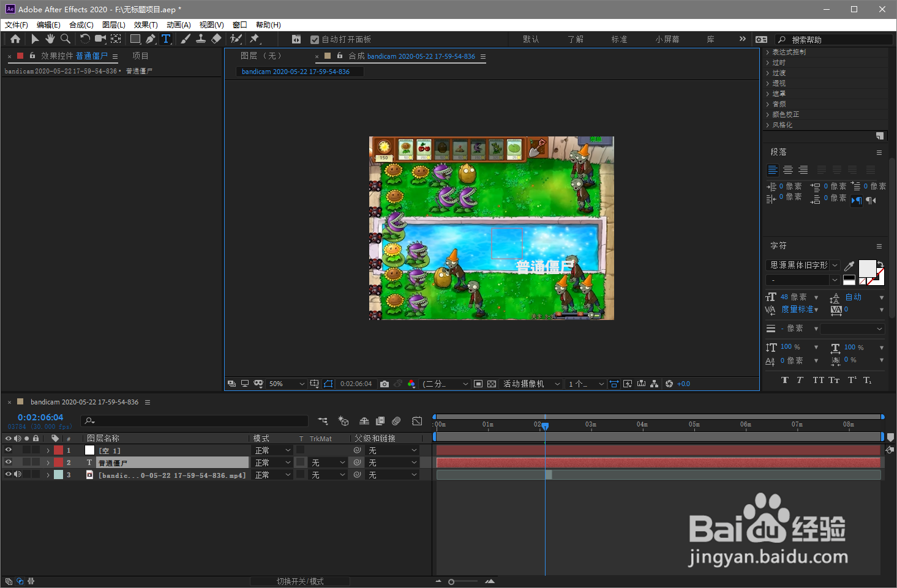The height and width of the screenshot is (588, 897).
Task: Open the composition mini-flowchart in timeline
Action: 323,421
